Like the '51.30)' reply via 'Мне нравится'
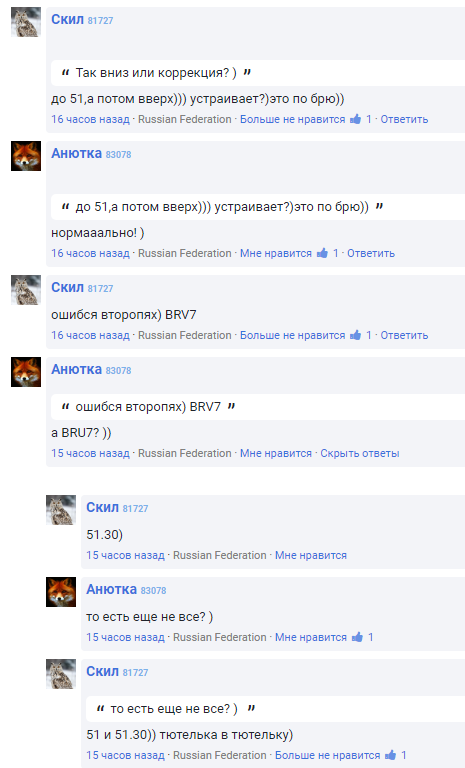 pos(311,555)
